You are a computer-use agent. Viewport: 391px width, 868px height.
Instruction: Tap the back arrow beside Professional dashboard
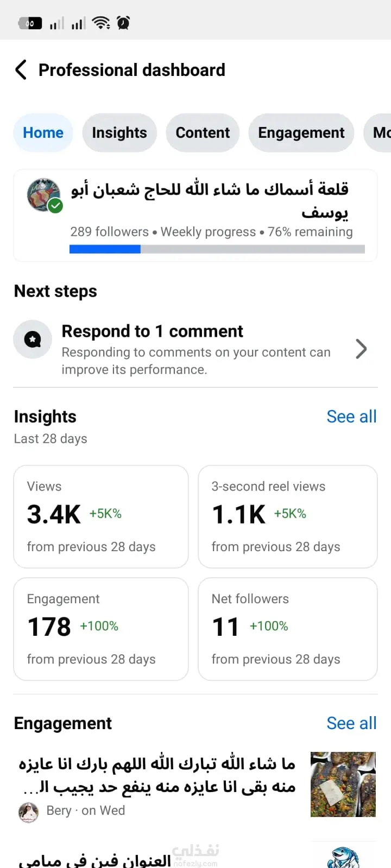click(x=21, y=70)
